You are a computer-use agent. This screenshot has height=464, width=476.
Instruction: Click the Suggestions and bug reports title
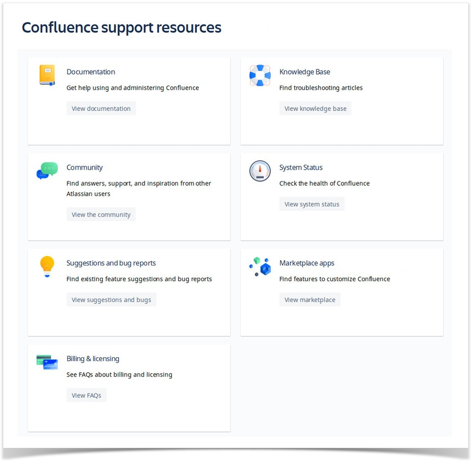pyautogui.click(x=111, y=263)
